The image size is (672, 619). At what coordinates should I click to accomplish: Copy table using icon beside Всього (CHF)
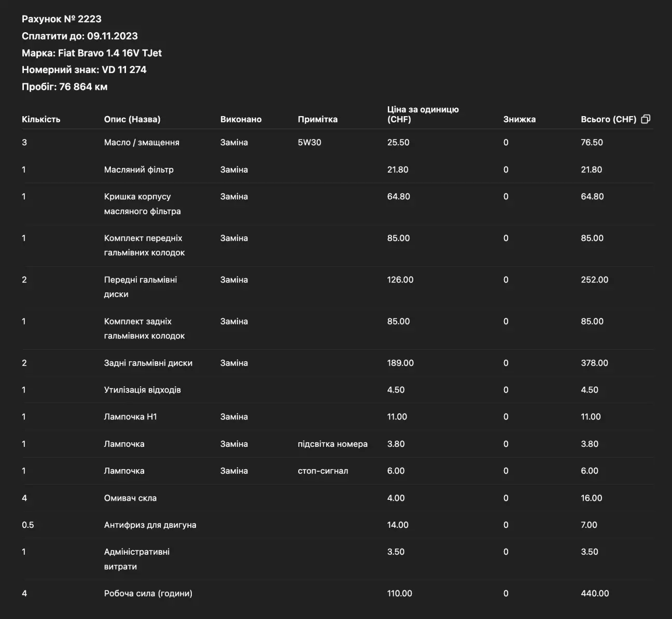(646, 119)
